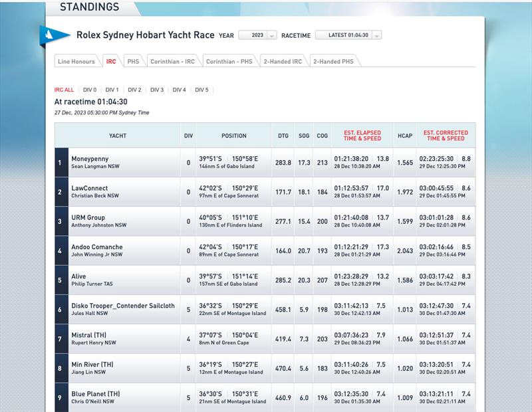Open the URM Group yacht entry

coord(88,218)
